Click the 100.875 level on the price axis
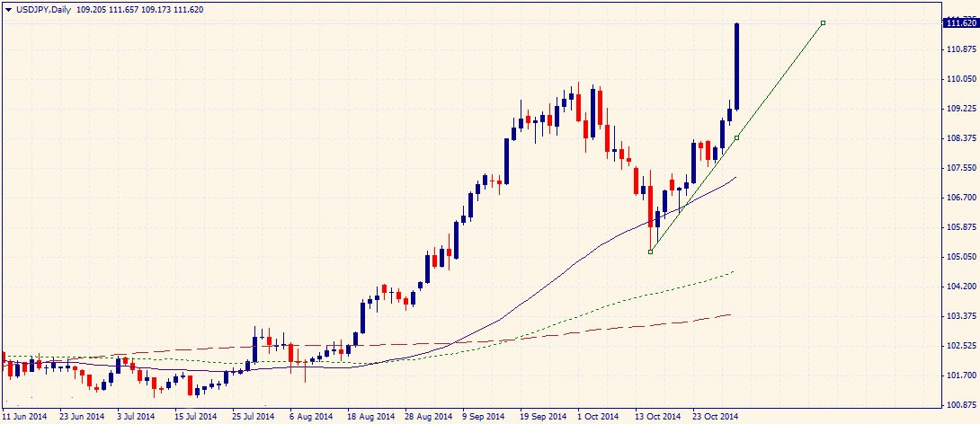 coord(960,405)
